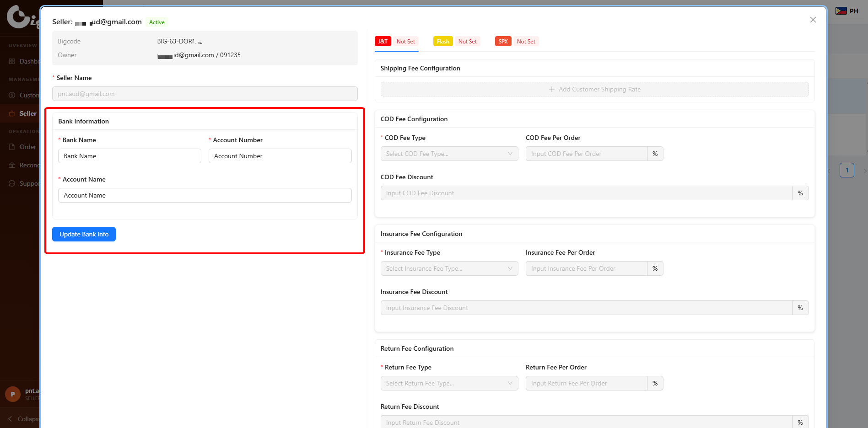Click the Update Bank Info button
Viewport: 868px width, 428px height.
(84, 234)
